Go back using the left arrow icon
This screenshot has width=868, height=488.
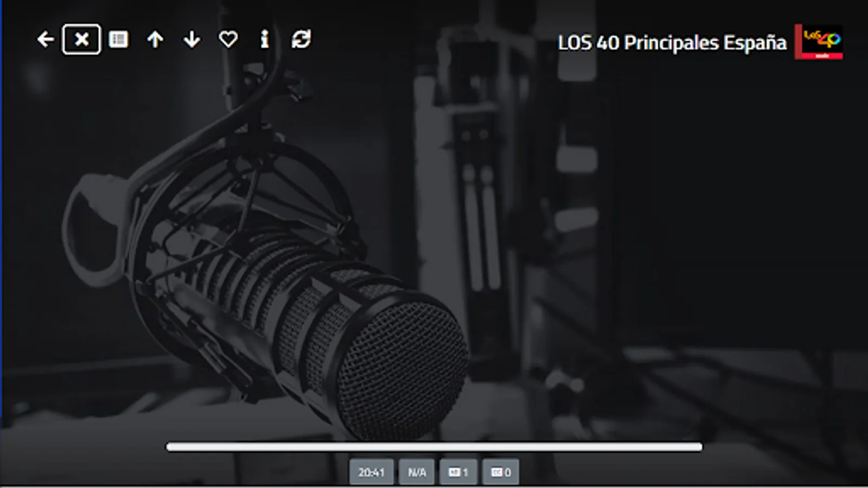[46, 39]
